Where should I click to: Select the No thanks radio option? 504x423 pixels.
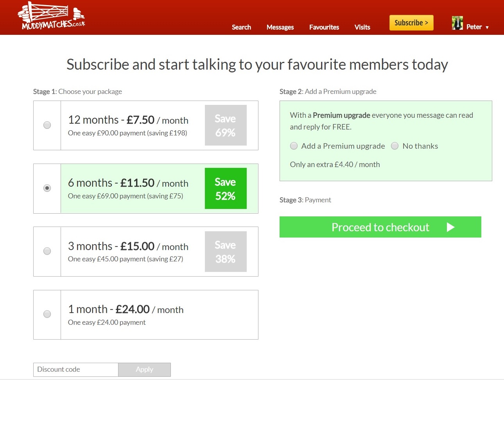tap(395, 146)
